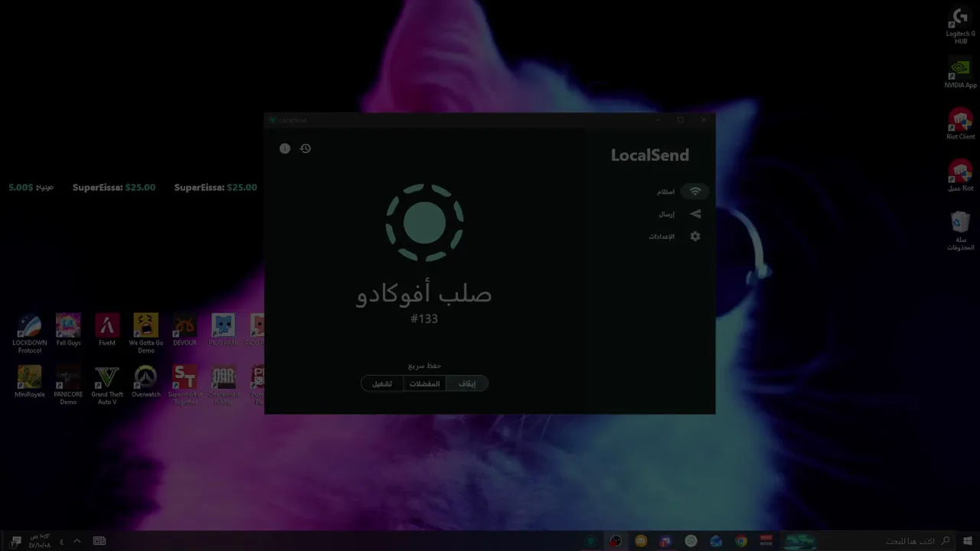Open the MiniRoyale desktop shortcut
The width and height of the screenshot is (980, 551).
29,382
